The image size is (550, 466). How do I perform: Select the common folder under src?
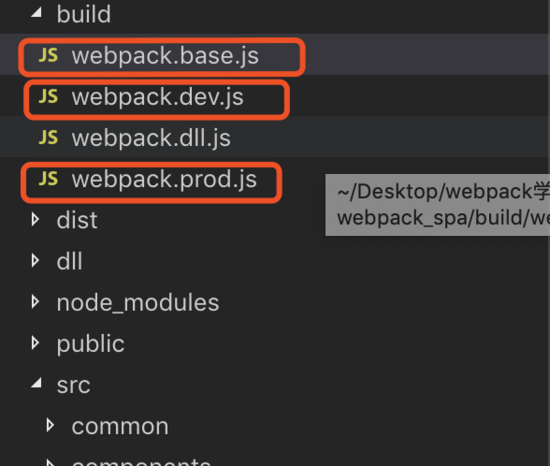pos(120,427)
